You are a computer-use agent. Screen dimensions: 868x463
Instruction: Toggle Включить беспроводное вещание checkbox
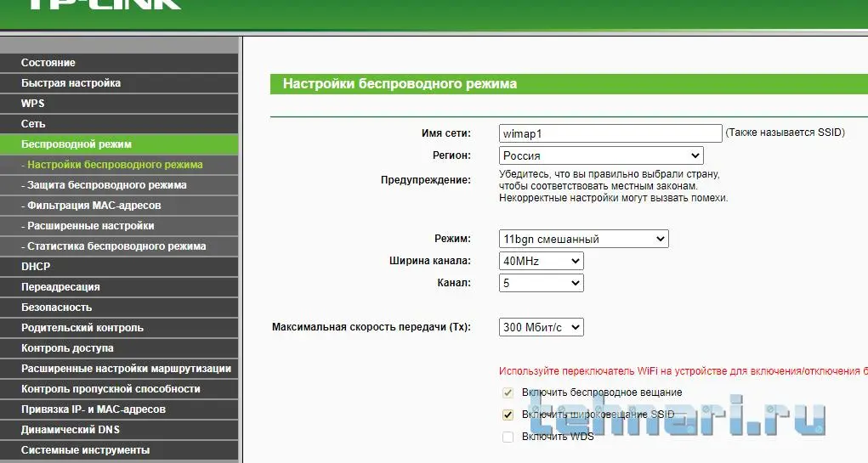pyautogui.click(x=508, y=392)
